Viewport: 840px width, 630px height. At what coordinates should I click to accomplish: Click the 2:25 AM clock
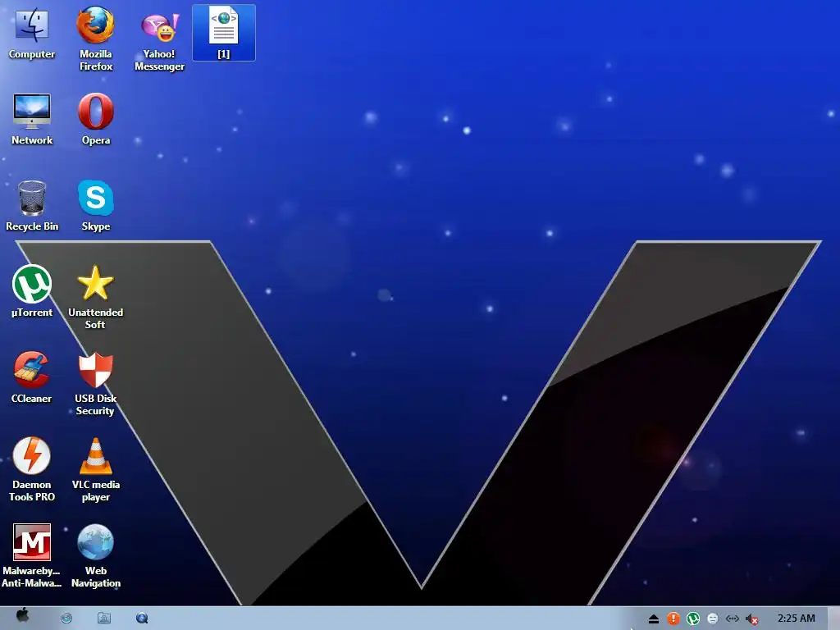[796, 619]
